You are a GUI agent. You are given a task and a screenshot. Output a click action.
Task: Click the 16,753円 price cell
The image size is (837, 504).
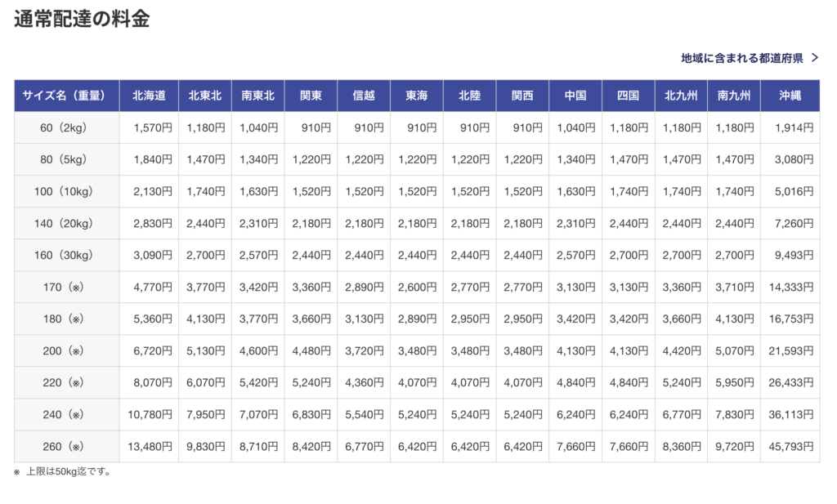790,319
